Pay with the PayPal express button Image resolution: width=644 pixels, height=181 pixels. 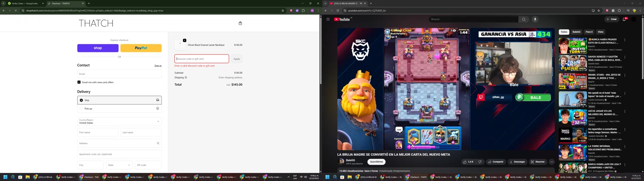[x=141, y=48]
